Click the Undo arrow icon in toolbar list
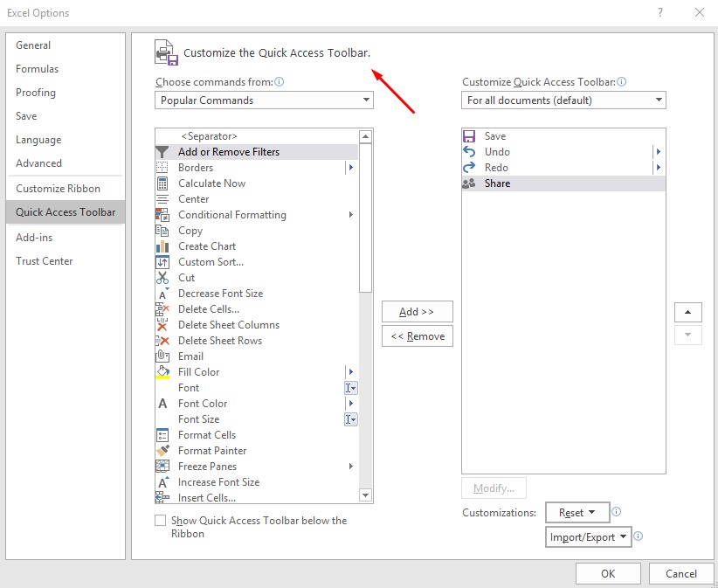 [469, 151]
